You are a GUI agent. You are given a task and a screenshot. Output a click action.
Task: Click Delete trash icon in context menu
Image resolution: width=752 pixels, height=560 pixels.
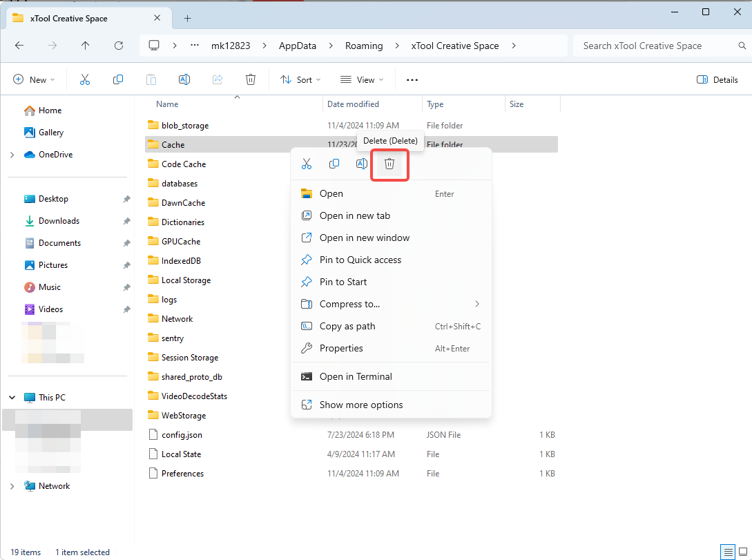click(389, 164)
